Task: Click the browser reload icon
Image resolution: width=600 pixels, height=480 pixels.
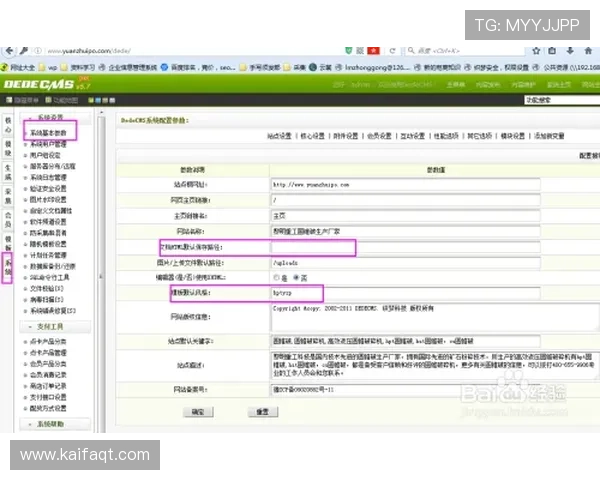Action: [393, 51]
